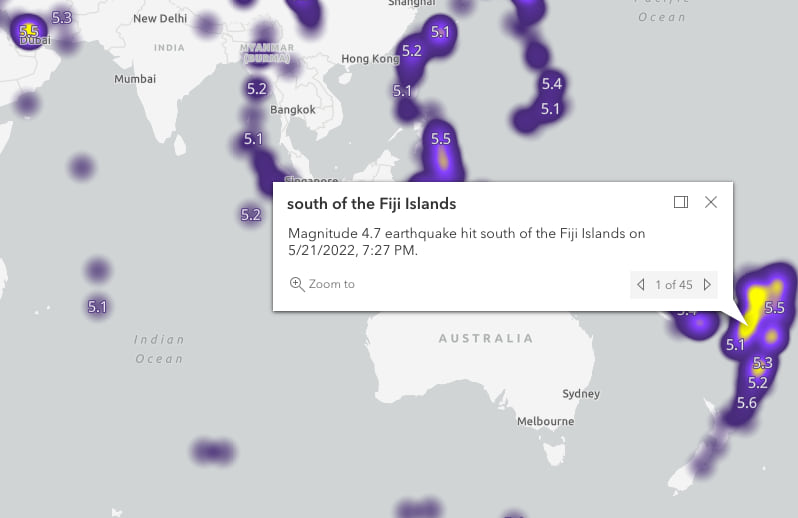Click the 5.4 magnitude label

551,84
